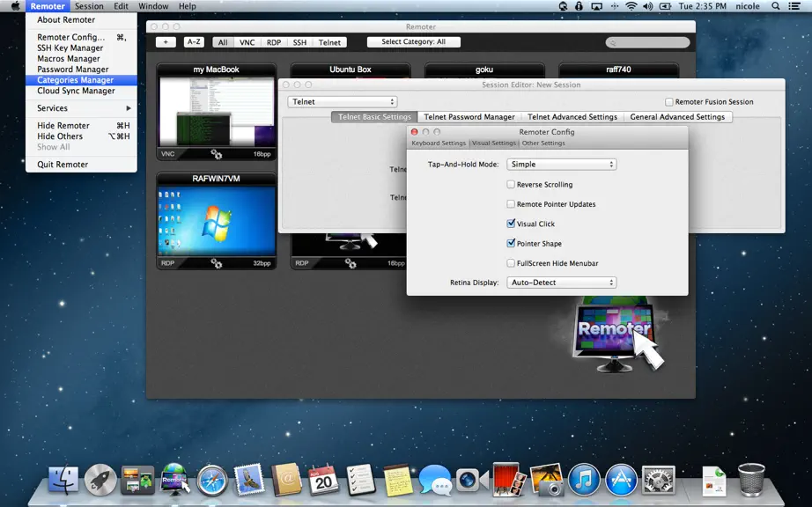Open Remoter Config menu item
This screenshot has height=507, width=812.
81,37
